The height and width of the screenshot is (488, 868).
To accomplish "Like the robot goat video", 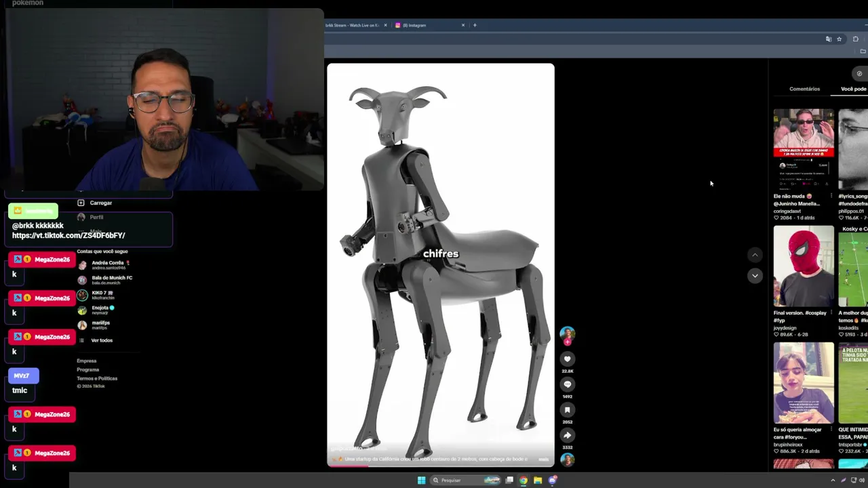I will pyautogui.click(x=568, y=359).
